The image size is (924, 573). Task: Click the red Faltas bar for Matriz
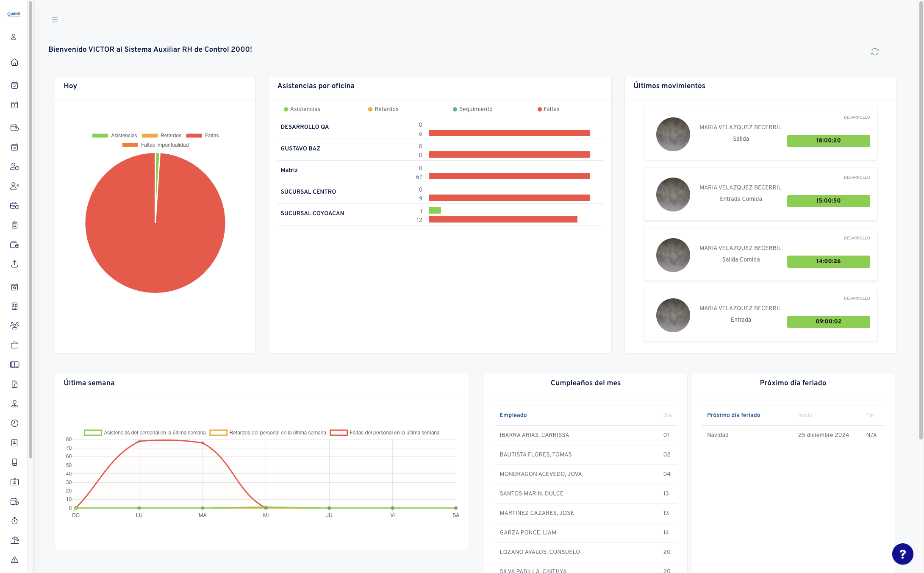tap(509, 176)
